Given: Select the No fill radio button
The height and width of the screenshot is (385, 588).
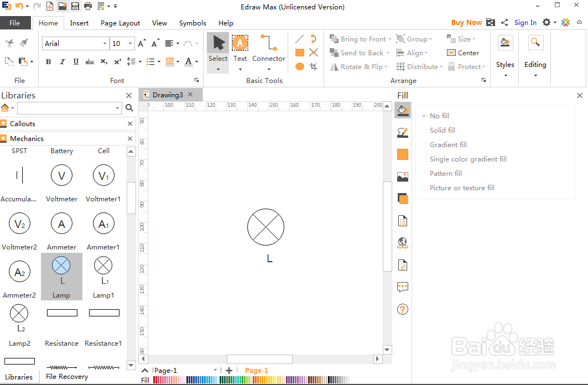Looking at the screenshot, I should click(x=424, y=116).
